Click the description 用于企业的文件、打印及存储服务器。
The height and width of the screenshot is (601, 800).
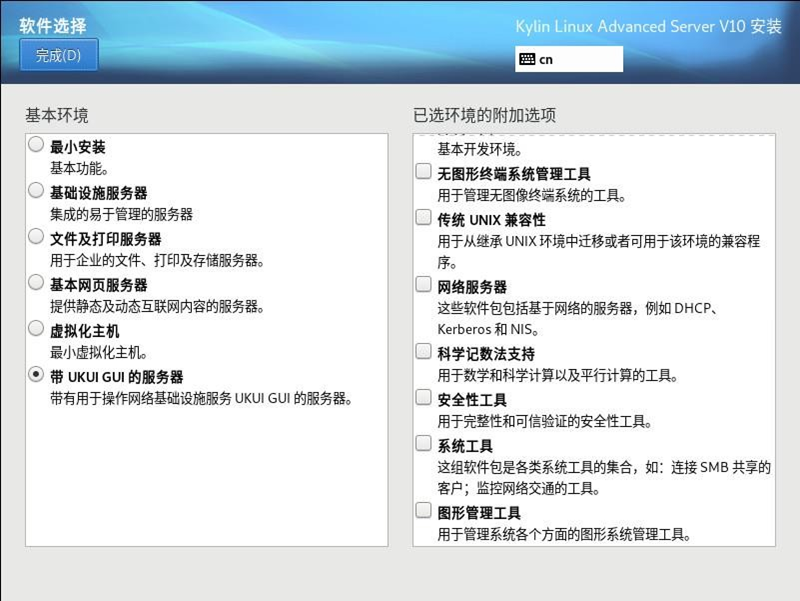157,260
